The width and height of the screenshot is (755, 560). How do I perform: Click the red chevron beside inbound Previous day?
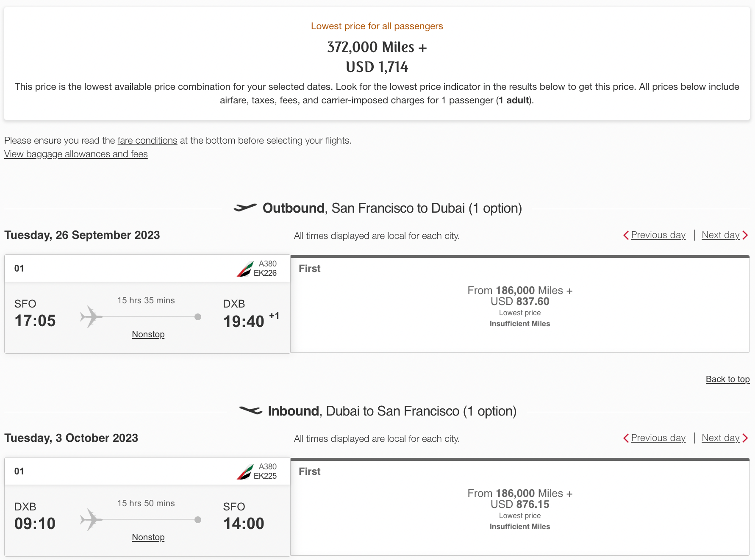[626, 438]
